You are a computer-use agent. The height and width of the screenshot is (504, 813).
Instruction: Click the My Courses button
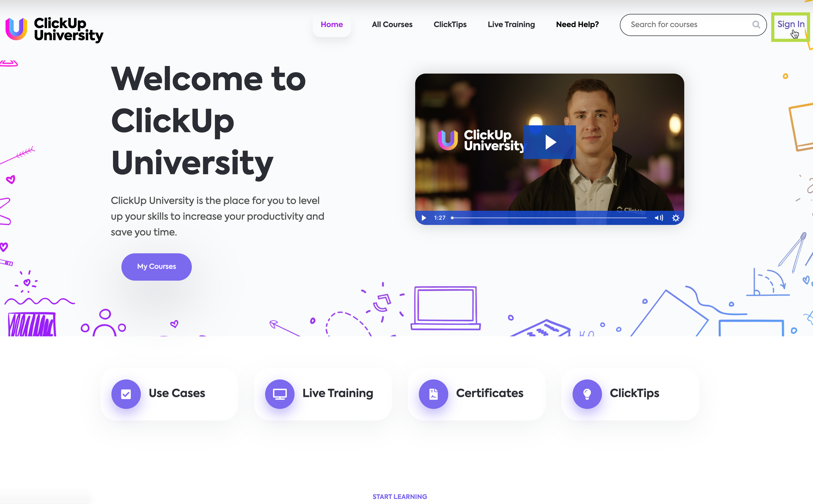pyautogui.click(x=157, y=266)
